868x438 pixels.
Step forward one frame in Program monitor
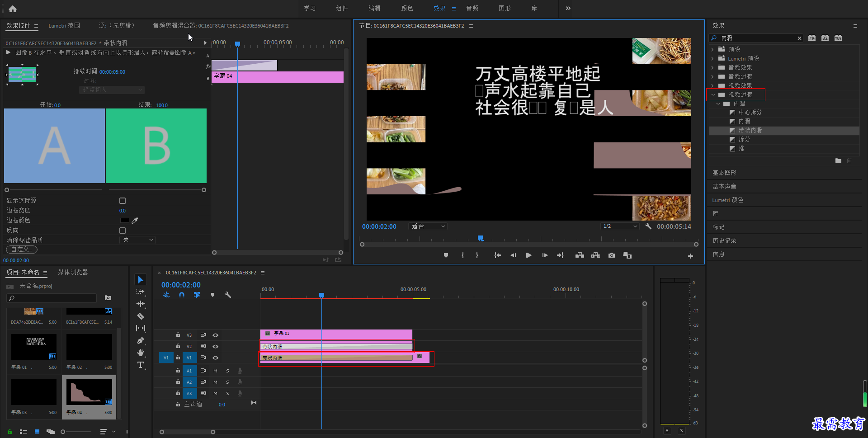point(545,255)
